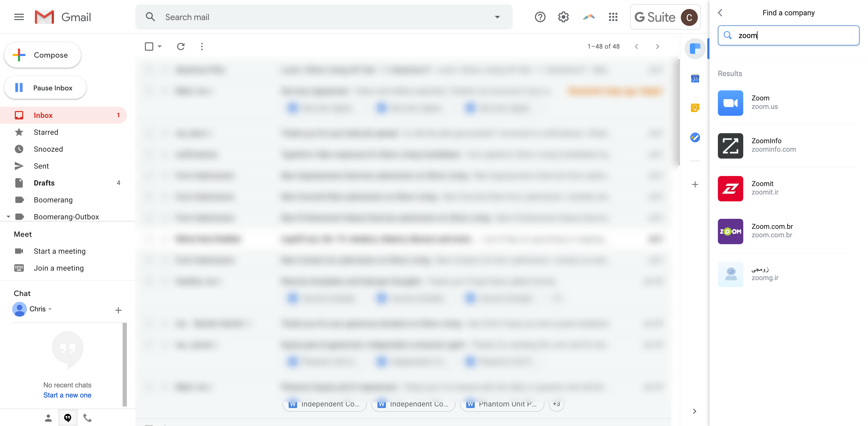Open the Contacts icon at bottom
This screenshot has width=868, height=426.
coord(48,418)
